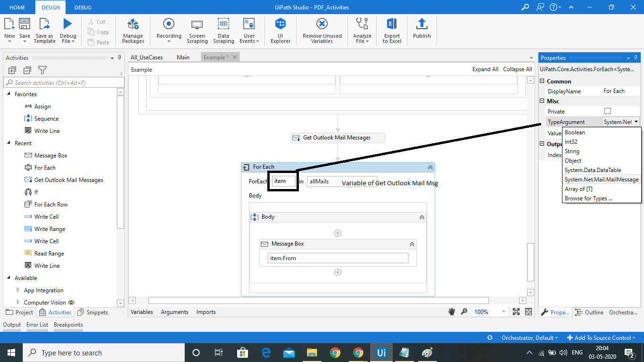Switch to Project panel tab

[x=19, y=312]
